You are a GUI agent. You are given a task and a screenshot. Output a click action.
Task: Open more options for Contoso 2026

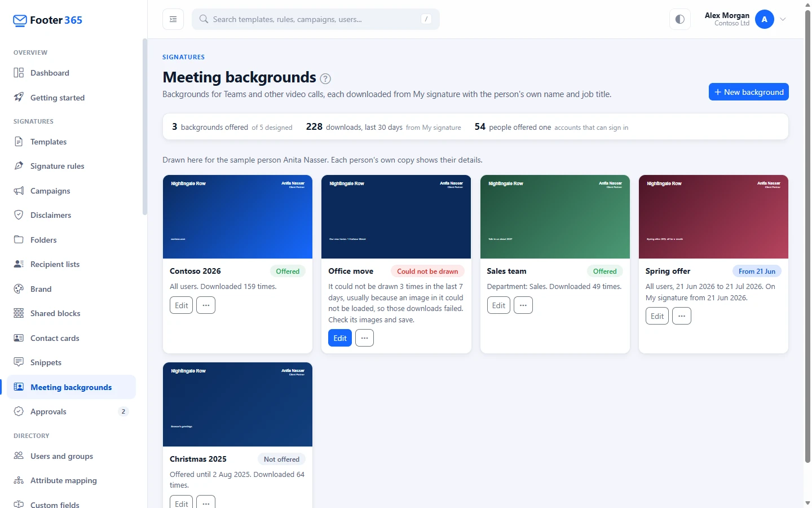206,305
